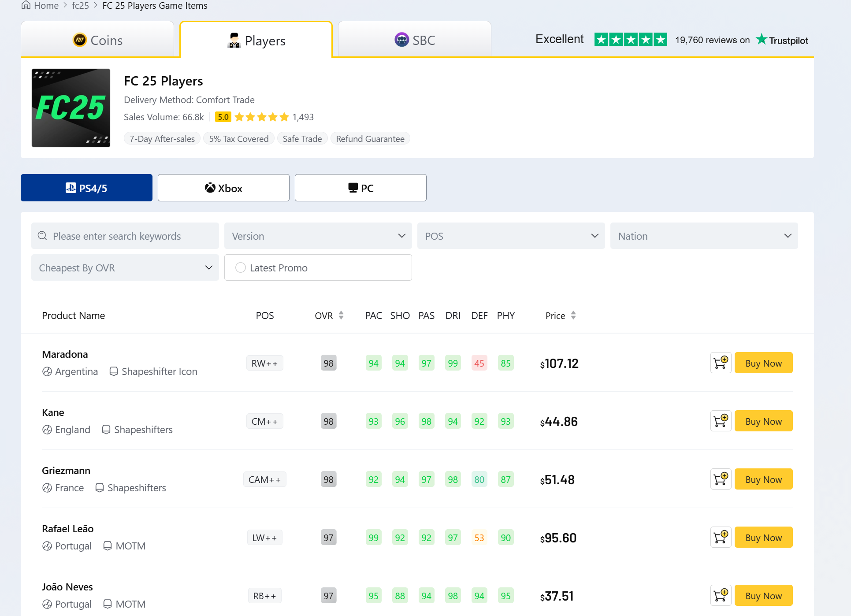Image resolution: width=851 pixels, height=616 pixels.
Task: Click the Home breadcrumb icon
Action: (26, 5)
